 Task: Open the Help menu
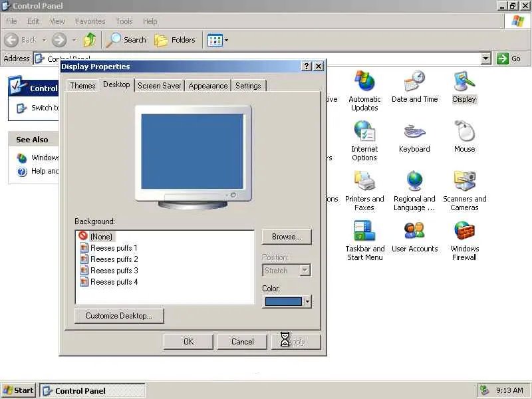coord(150,21)
